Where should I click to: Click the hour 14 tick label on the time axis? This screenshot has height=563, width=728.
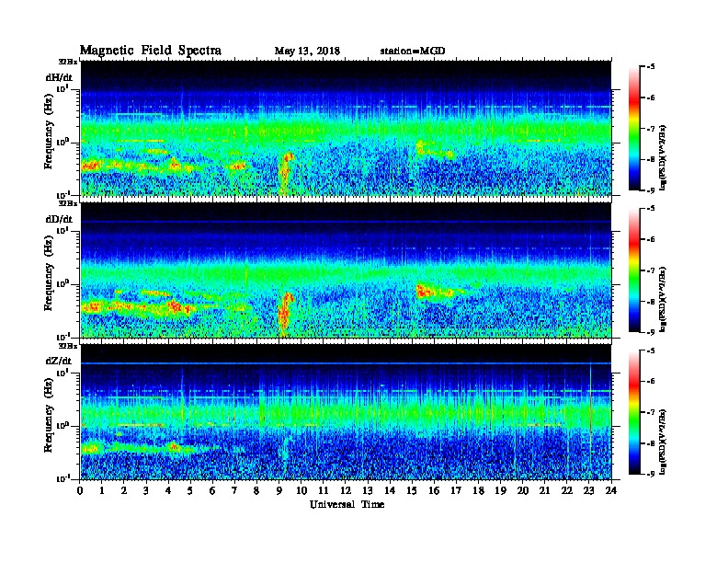click(x=390, y=490)
